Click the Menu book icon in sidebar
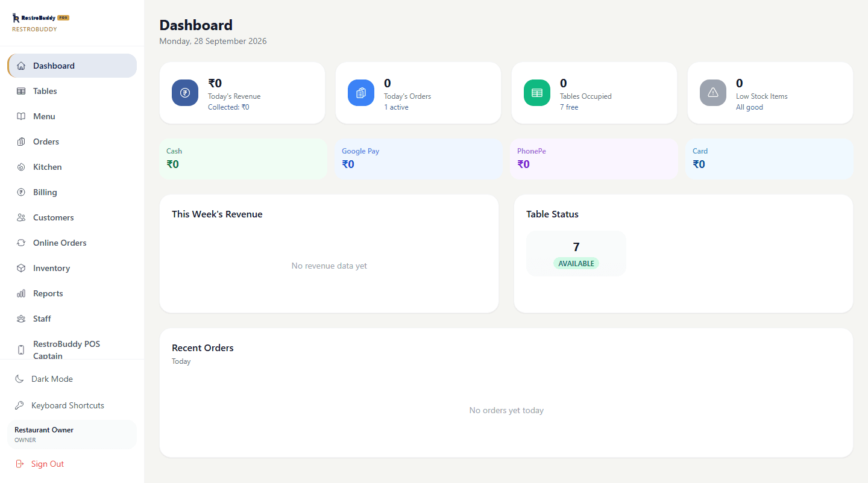 point(21,116)
